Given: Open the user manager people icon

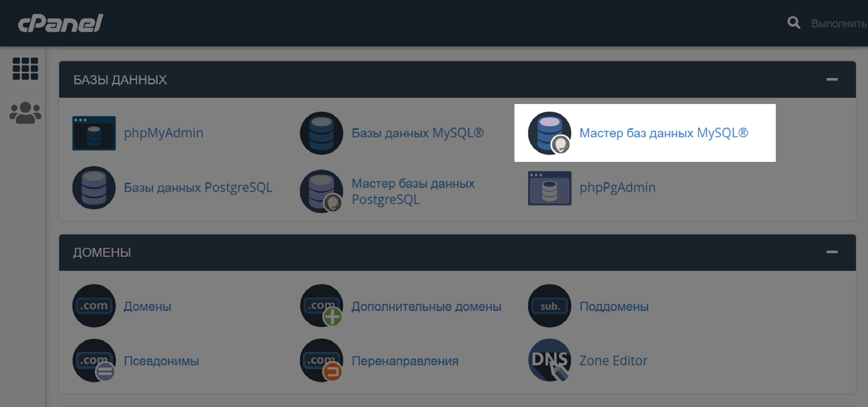Looking at the screenshot, I should [25, 113].
